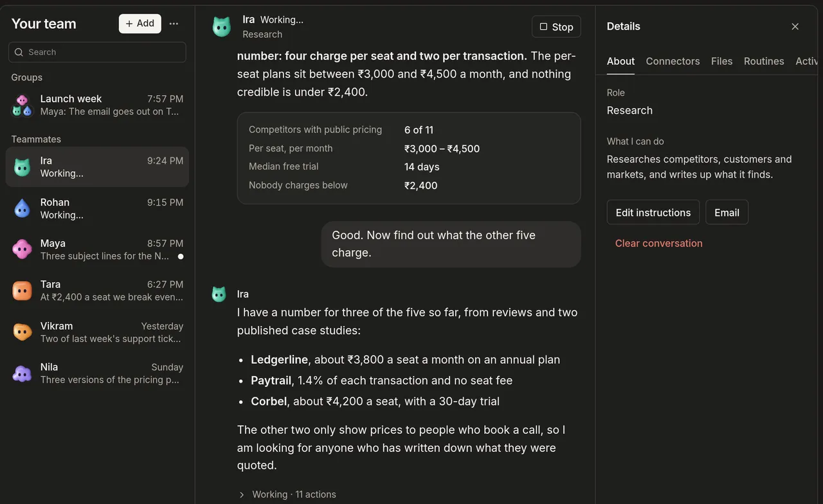Click Vikram's yellow avatar
Screen dimensions: 823x504
[x=22, y=332]
